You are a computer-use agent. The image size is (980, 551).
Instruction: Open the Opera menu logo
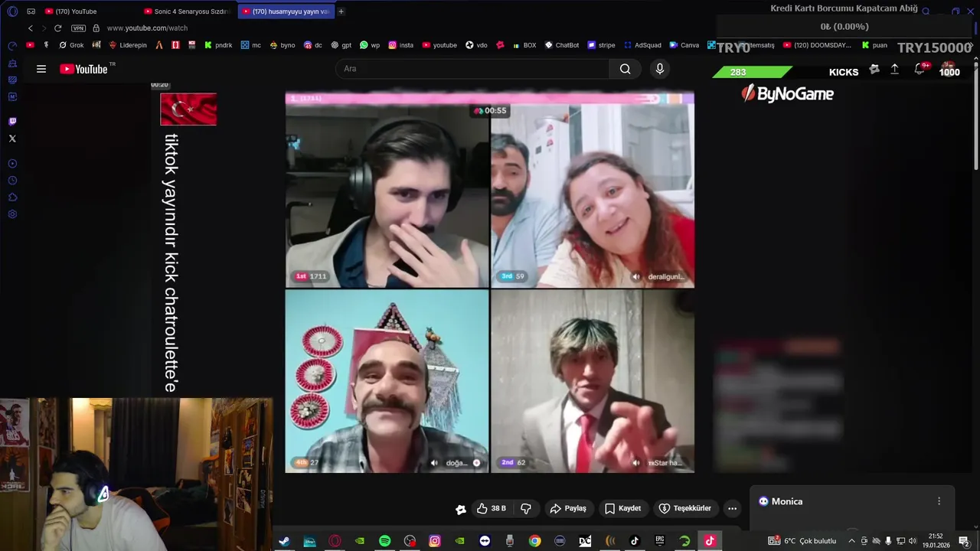[x=12, y=11]
